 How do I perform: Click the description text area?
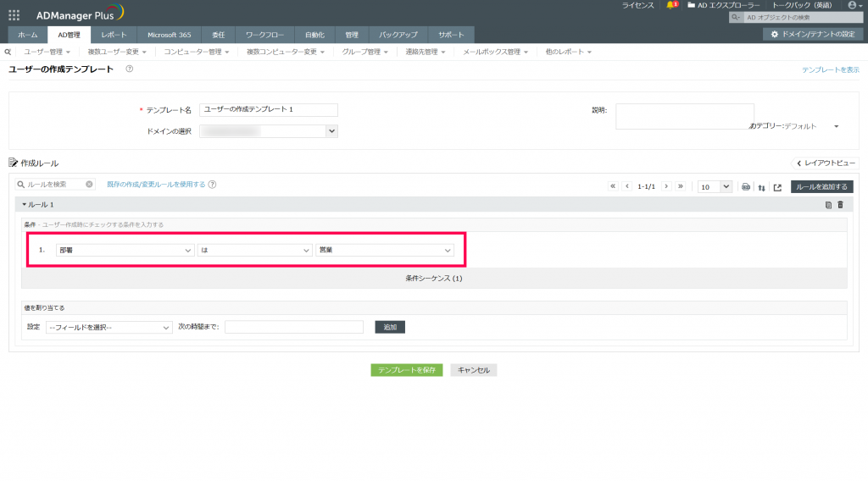point(685,117)
